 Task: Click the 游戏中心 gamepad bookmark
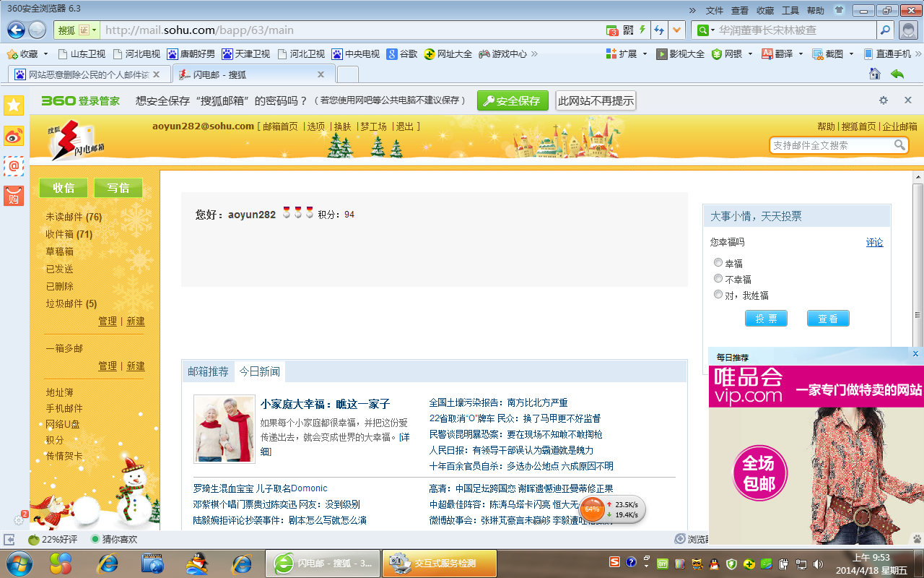pyautogui.click(x=502, y=54)
